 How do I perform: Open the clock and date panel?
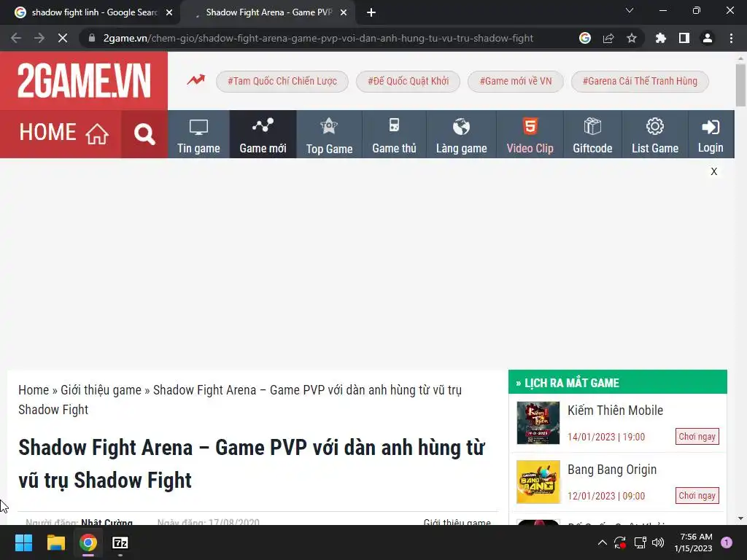[694, 542]
